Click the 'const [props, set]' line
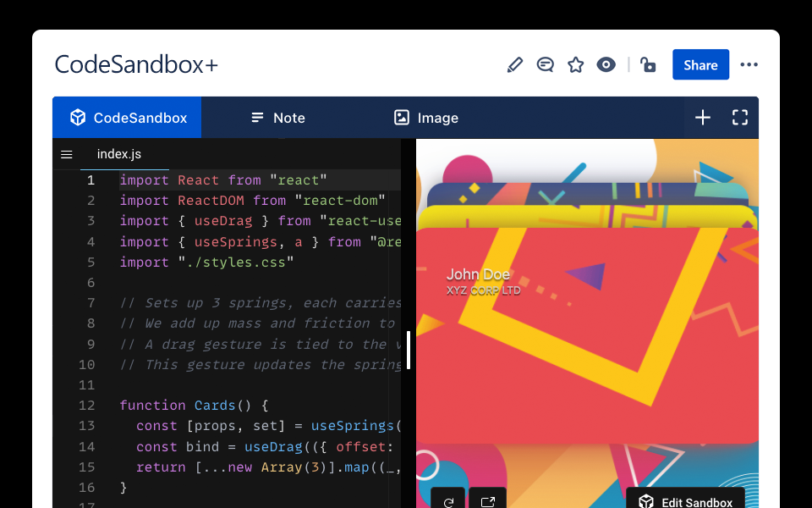The height and width of the screenshot is (508, 812). 268,426
